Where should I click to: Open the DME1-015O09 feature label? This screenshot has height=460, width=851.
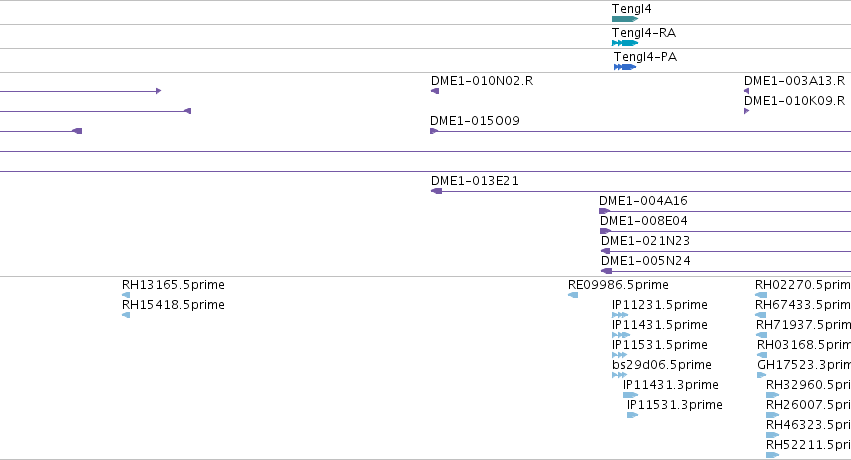[475, 120]
